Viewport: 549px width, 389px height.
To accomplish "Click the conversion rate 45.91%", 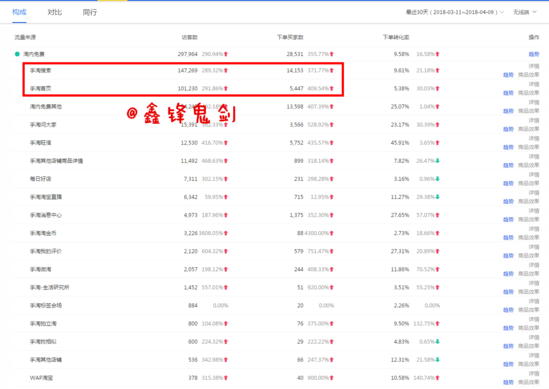I will [x=400, y=143].
